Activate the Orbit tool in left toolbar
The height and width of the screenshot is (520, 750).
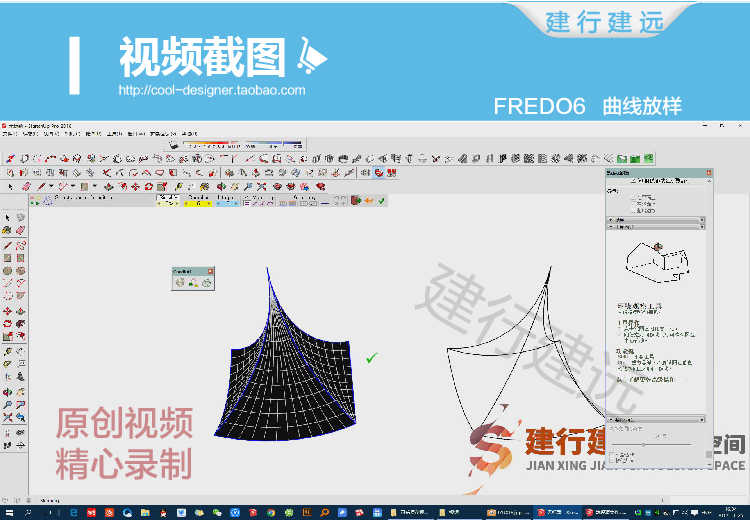(7, 392)
